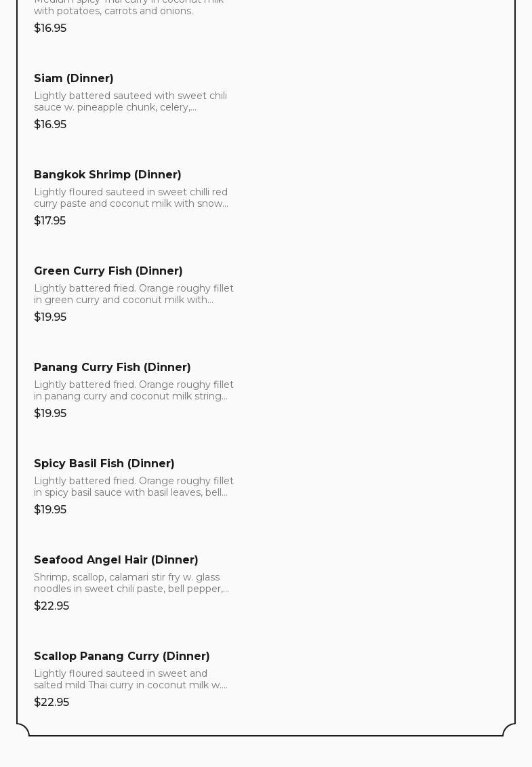Click the $22.95 price for Seafood Angel Hair
The height and width of the screenshot is (767, 532).
pos(52,606)
